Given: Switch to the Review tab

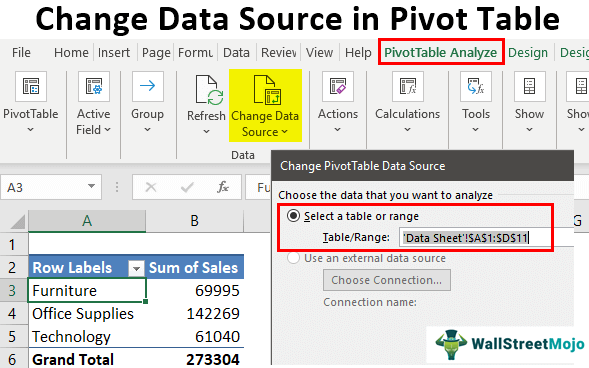Looking at the screenshot, I should [x=278, y=53].
